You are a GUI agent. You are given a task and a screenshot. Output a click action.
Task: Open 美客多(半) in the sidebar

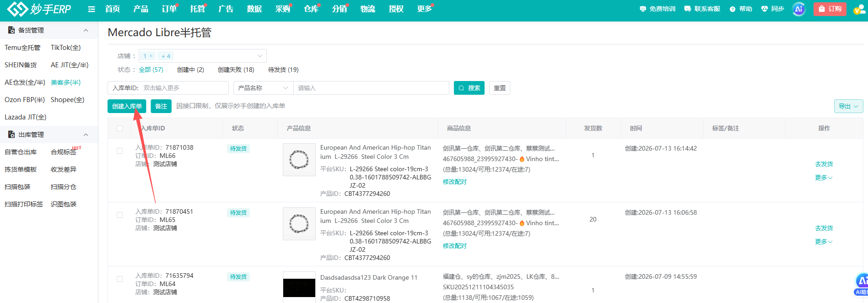pyautogui.click(x=65, y=82)
